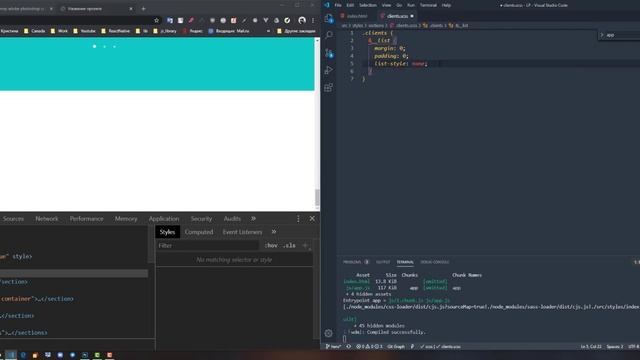This screenshot has width=640, height=360.
Task: Open the Security tab in DevTools
Action: [x=201, y=219]
